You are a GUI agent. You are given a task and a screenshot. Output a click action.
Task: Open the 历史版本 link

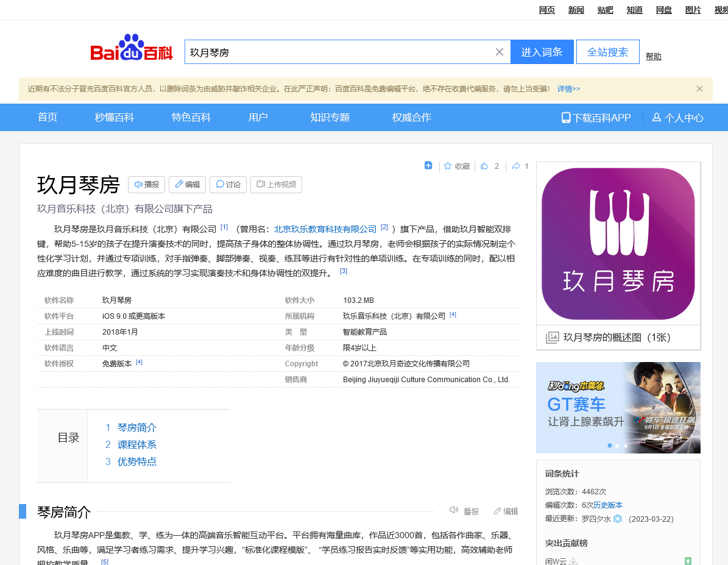tap(608, 505)
